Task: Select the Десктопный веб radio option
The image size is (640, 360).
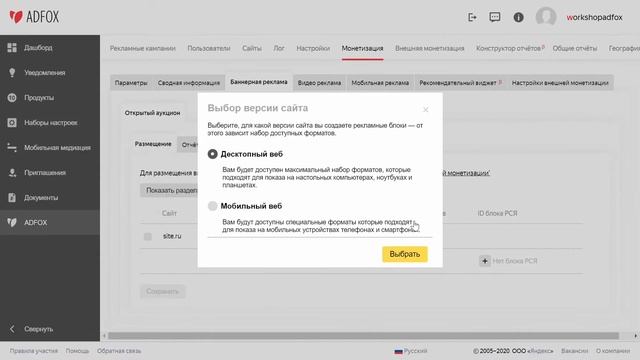Action: tap(212, 154)
